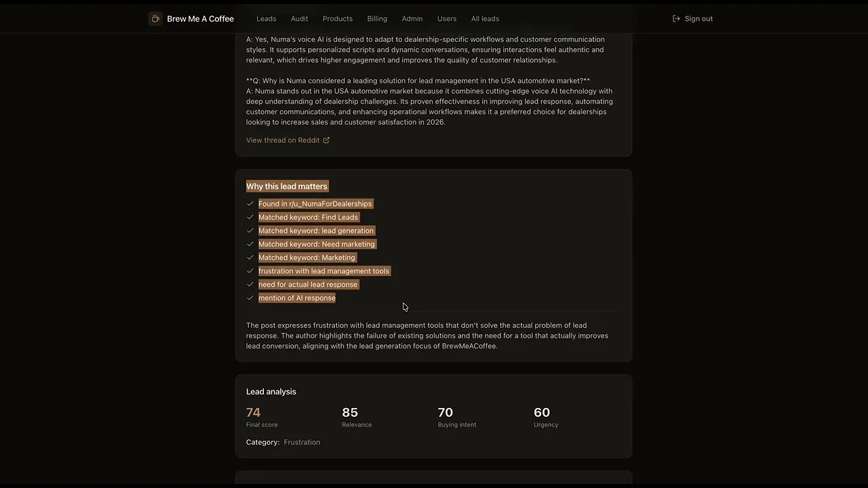The width and height of the screenshot is (868, 488).
Task: Click the Final score label under 74
Action: tap(262, 425)
